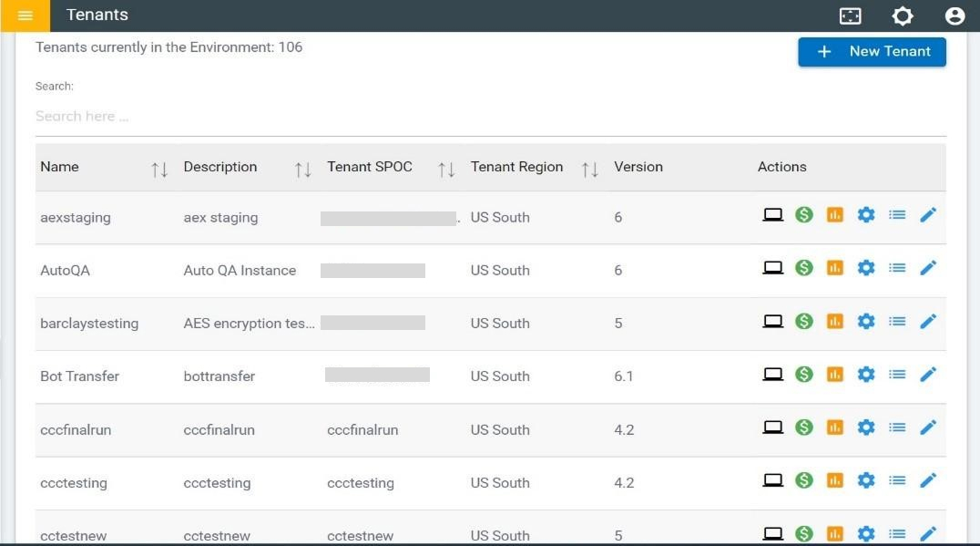Viewport: 980px width, 546px height.
Task: Open the list icon for cccfinalrun
Action: [x=897, y=427]
